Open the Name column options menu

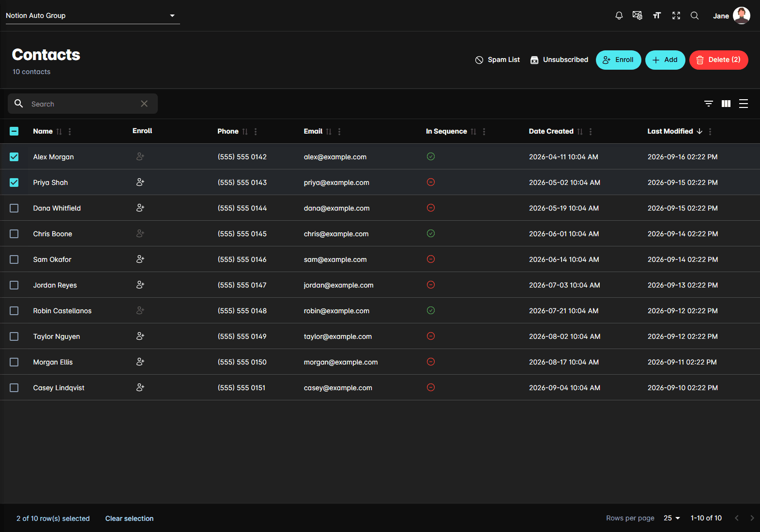point(70,132)
